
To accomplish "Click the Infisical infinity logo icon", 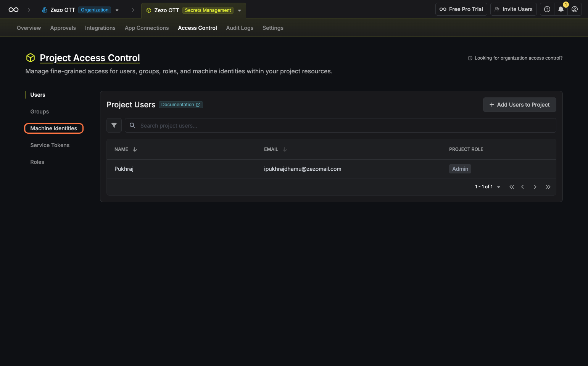I will (x=13, y=10).
